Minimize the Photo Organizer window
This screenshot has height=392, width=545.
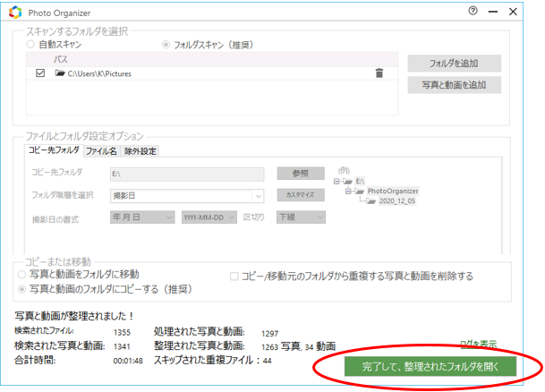click(x=493, y=12)
